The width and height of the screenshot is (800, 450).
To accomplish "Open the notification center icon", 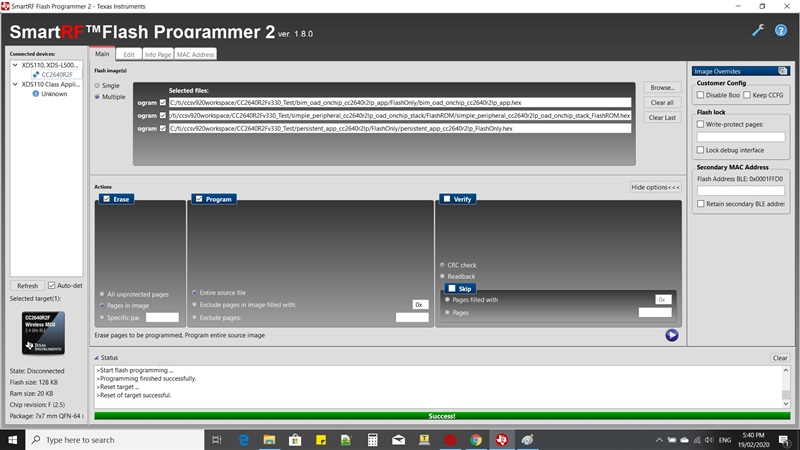I will tap(784, 440).
